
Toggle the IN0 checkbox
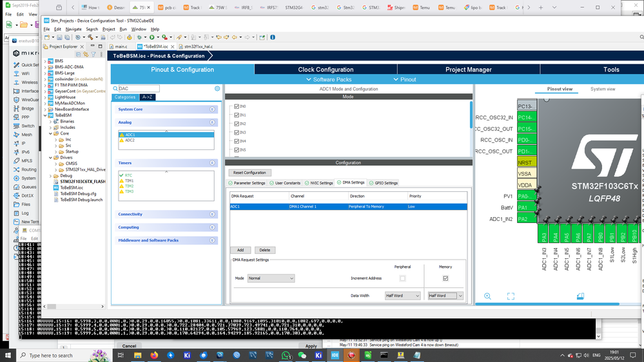click(x=237, y=106)
